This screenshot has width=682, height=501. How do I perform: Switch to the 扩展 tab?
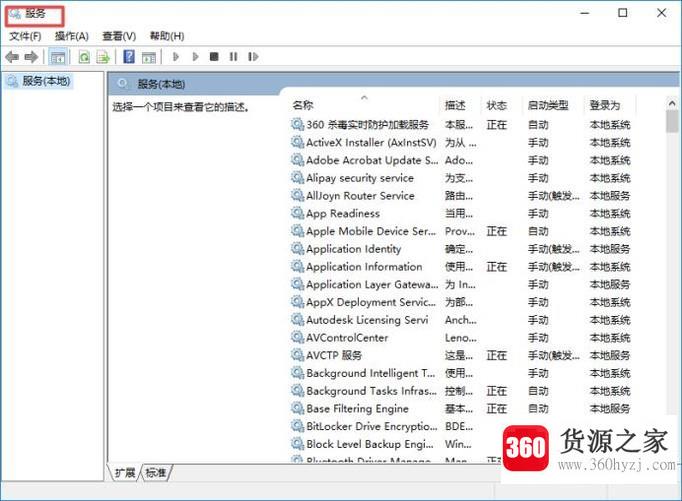(124, 472)
